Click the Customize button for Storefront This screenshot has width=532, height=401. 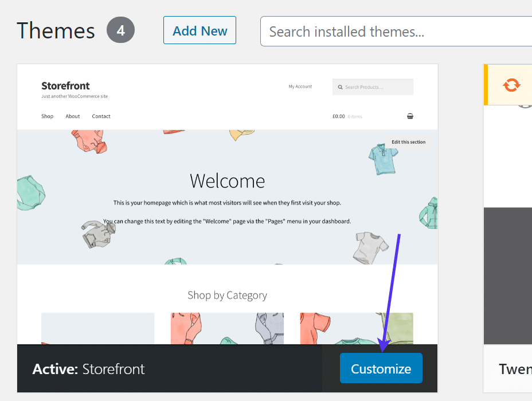click(x=381, y=368)
